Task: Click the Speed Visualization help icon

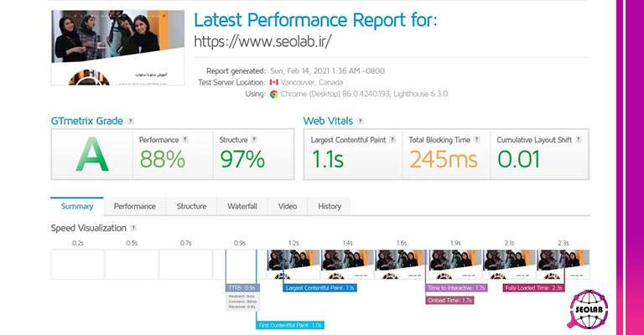Action: (133, 228)
